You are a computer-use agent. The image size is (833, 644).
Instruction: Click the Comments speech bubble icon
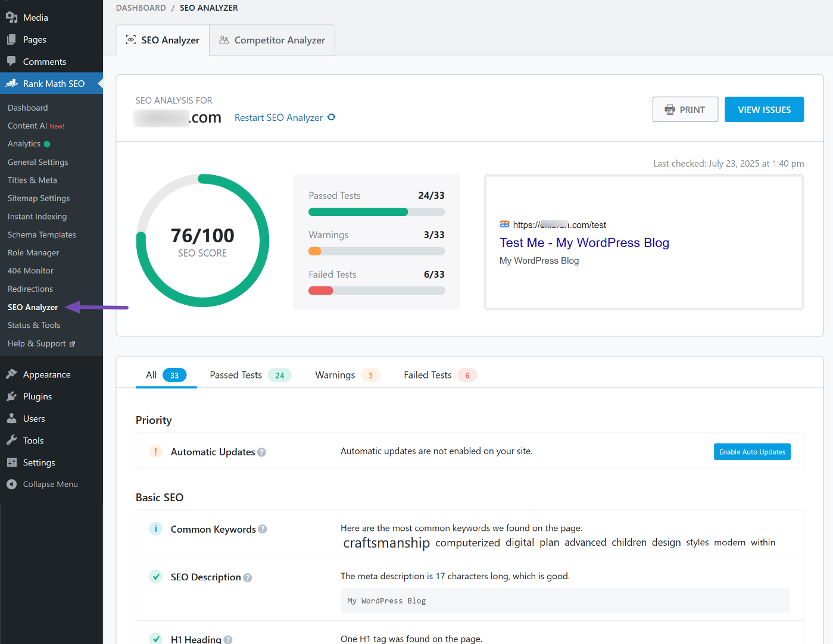tap(11, 61)
